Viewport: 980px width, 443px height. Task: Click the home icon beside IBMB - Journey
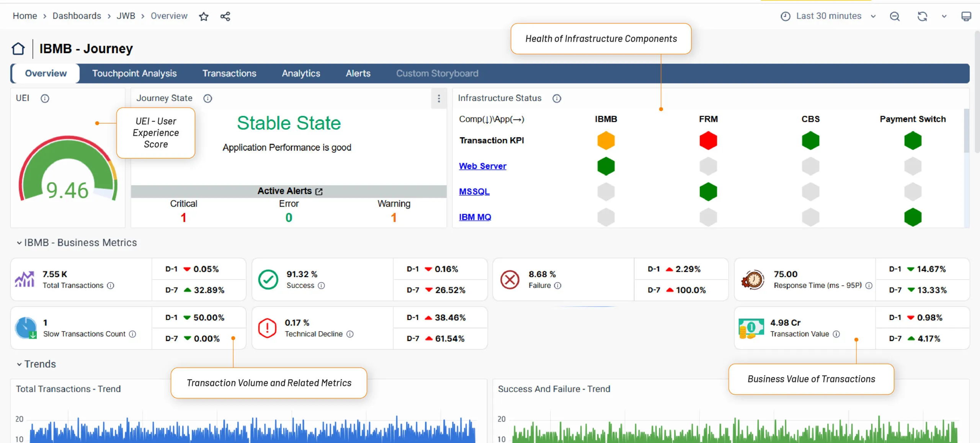(18, 49)
